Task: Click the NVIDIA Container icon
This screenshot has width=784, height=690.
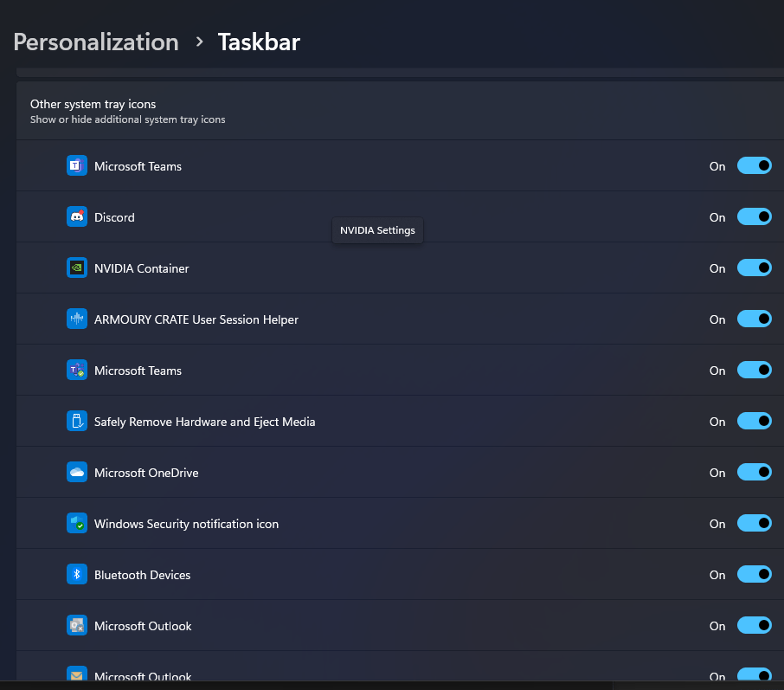Action: tap(76, 268)
